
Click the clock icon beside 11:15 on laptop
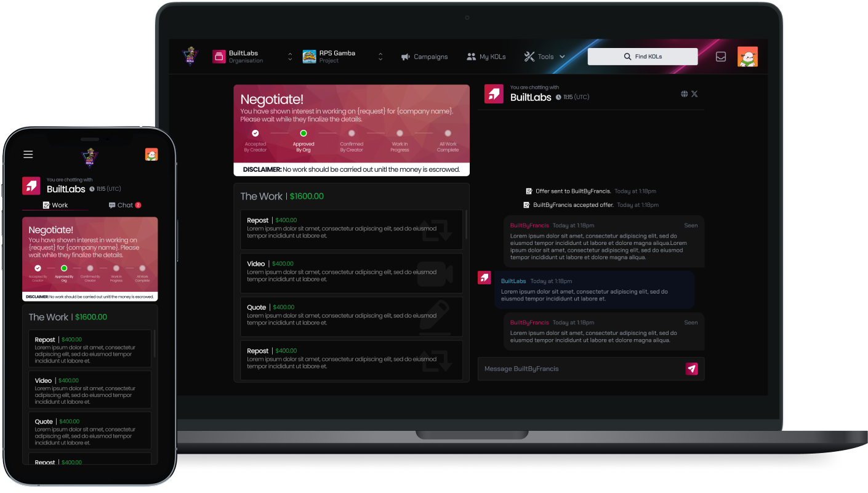558,97
